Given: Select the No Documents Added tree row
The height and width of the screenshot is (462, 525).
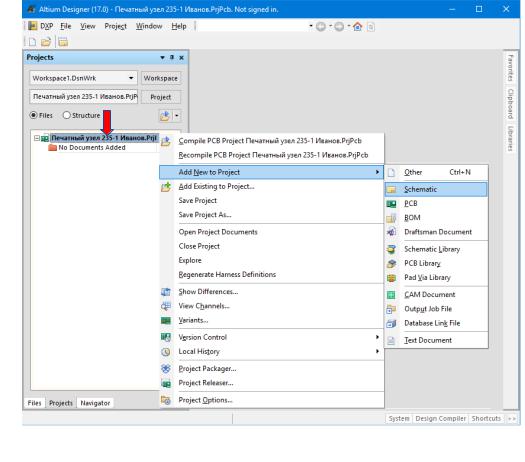Looking at the screenshot, I should [92, 148].
